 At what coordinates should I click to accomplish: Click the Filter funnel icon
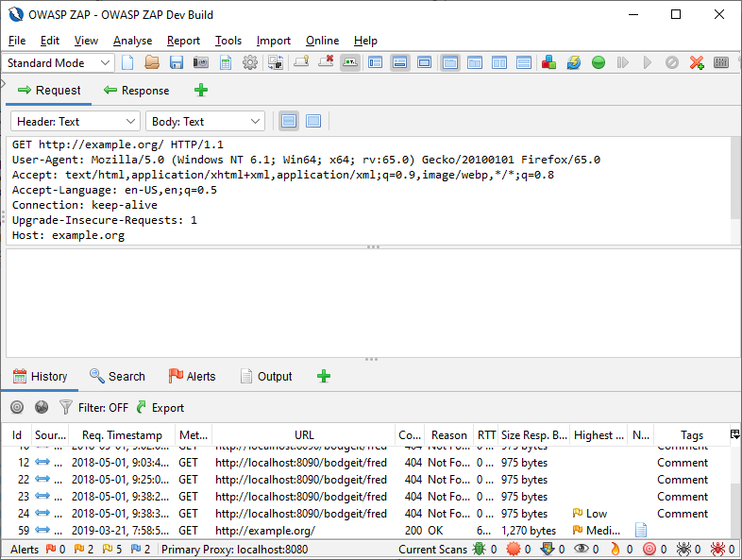coord(66,408)
